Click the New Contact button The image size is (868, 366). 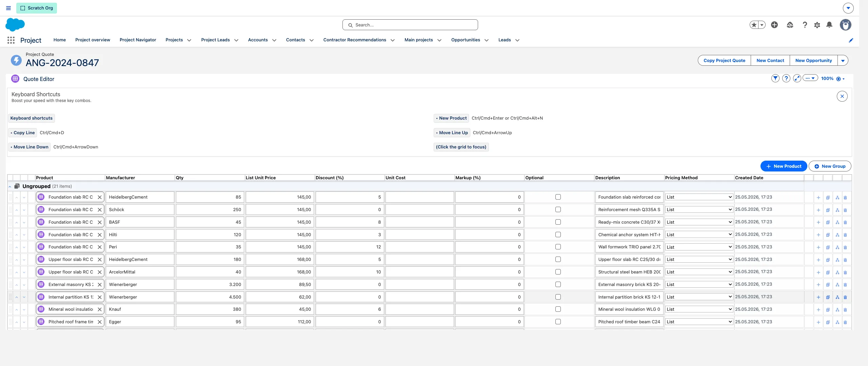coord(770,61)
